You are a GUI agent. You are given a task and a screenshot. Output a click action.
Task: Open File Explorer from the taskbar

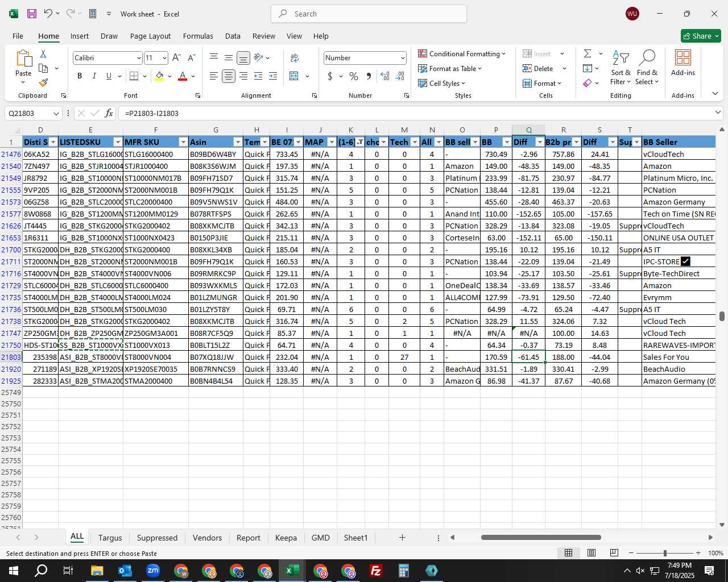click(97, 571)
